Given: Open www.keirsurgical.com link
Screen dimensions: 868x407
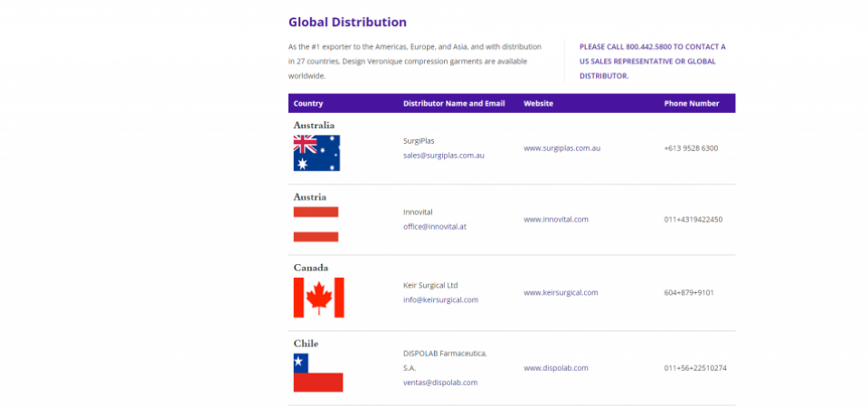Looking at the screenshot, I should (x=561, y=292).
